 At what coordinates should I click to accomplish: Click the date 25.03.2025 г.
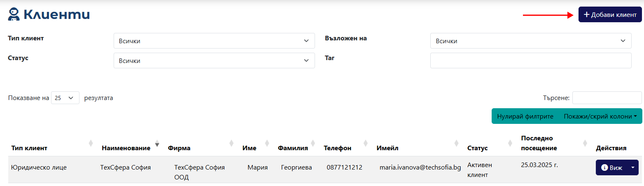[539, 165]
